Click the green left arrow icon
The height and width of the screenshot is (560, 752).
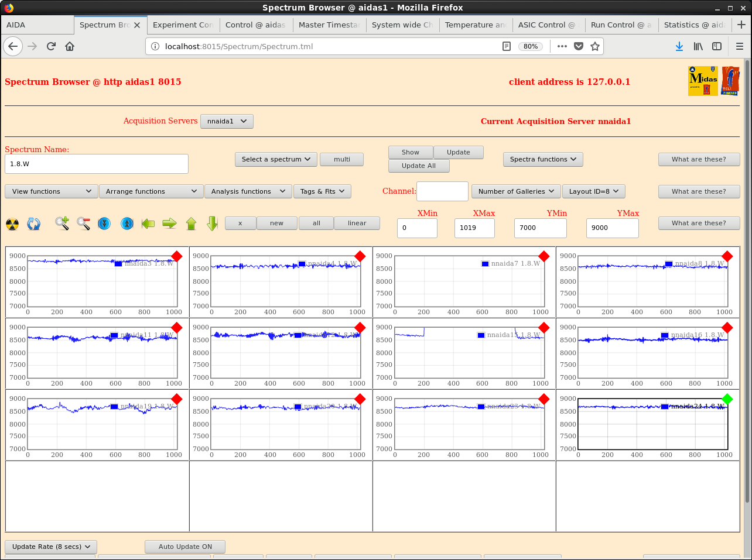click(148, 224)
